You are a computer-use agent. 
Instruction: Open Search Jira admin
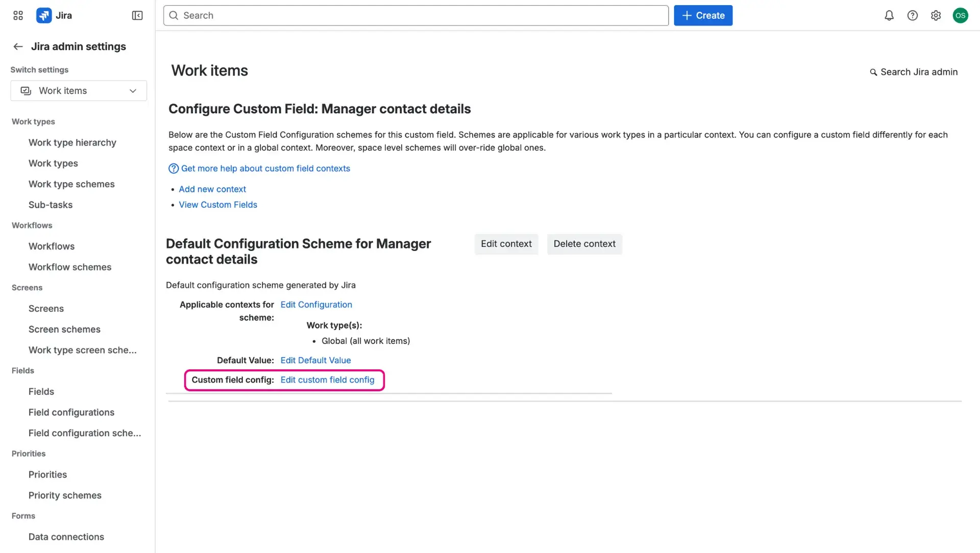click(x=913, y=72)
